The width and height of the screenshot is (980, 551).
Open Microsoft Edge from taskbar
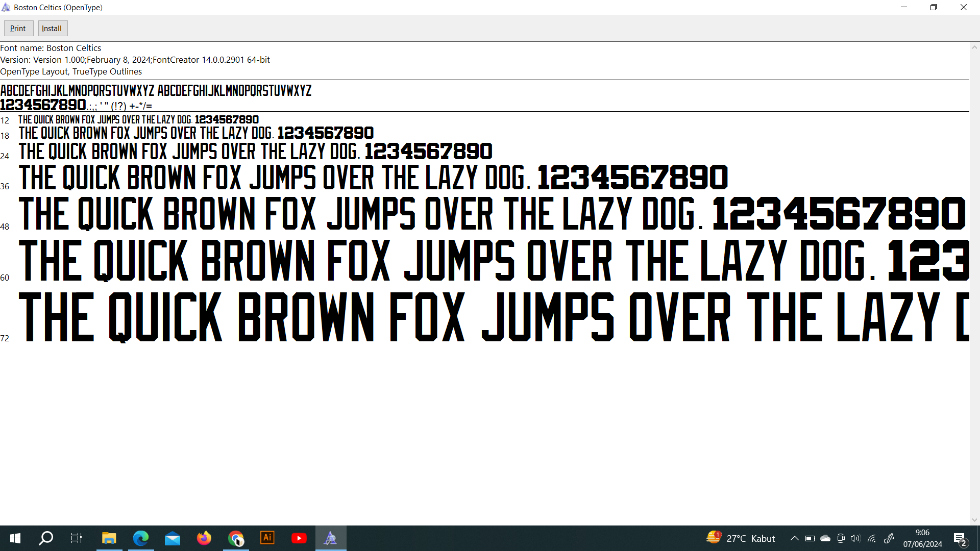pyautogui.click(x=140, y=538)
